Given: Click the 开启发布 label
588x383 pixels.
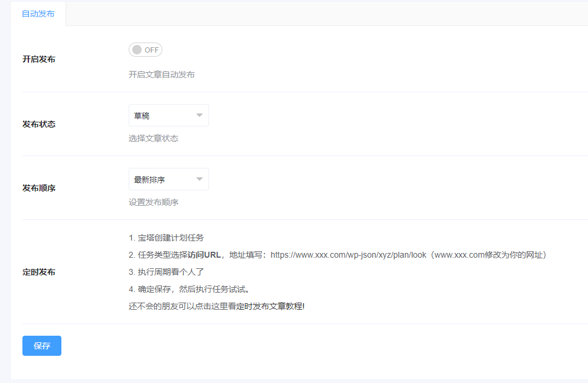Looking at the screenshot, I should pos(39,59).
